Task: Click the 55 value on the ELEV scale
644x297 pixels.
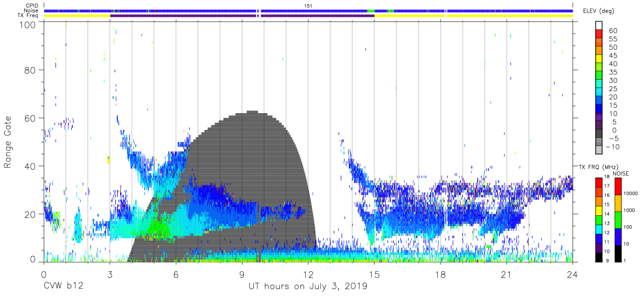Action: coord(613,39)
